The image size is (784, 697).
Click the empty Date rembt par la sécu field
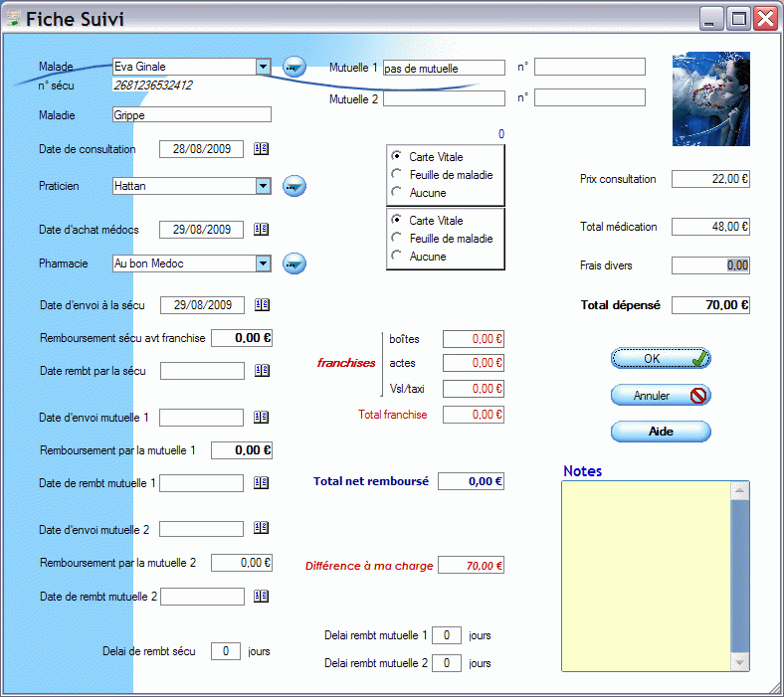pyautogui.click(x=203, y=371)
